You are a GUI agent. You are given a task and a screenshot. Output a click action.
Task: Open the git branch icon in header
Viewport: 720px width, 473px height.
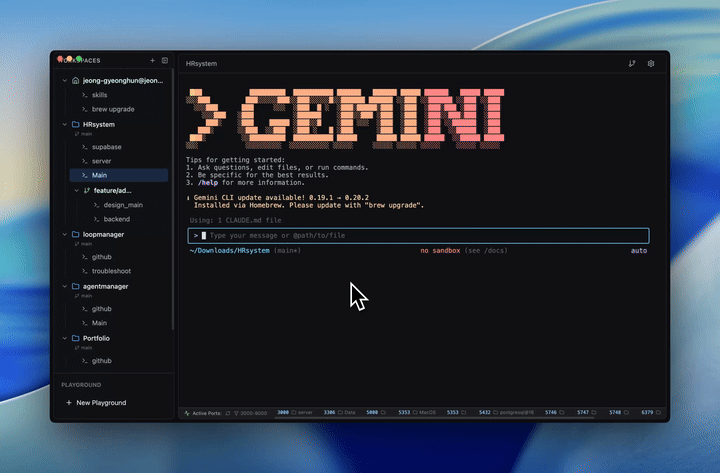pyautogui.click(x=632, y=64)
